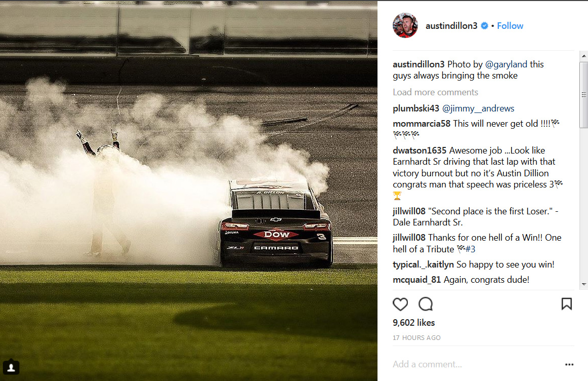Save the post with the bookmark icon

[x=567, y=304]
